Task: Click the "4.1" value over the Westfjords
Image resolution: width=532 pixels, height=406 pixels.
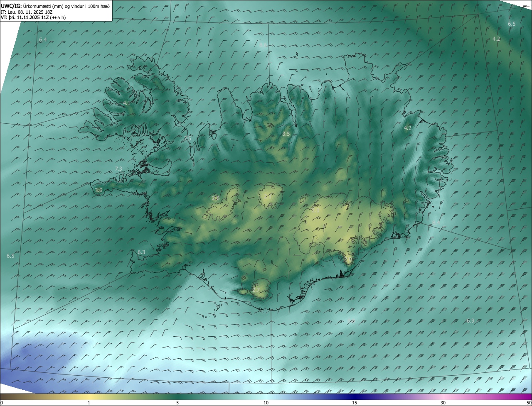Action: point(127,103)
